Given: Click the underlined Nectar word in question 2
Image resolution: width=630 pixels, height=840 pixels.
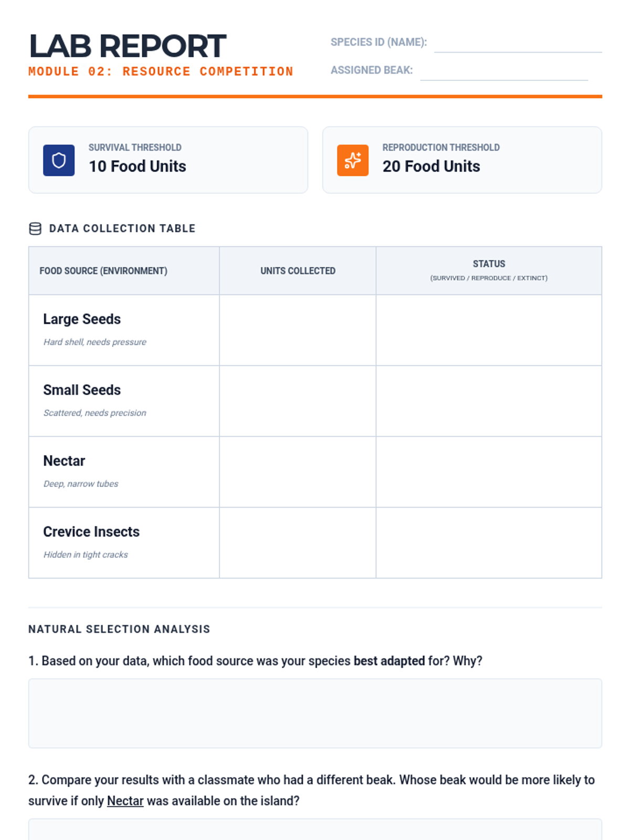Looking at the screenshot, I should tap(125, 801).
